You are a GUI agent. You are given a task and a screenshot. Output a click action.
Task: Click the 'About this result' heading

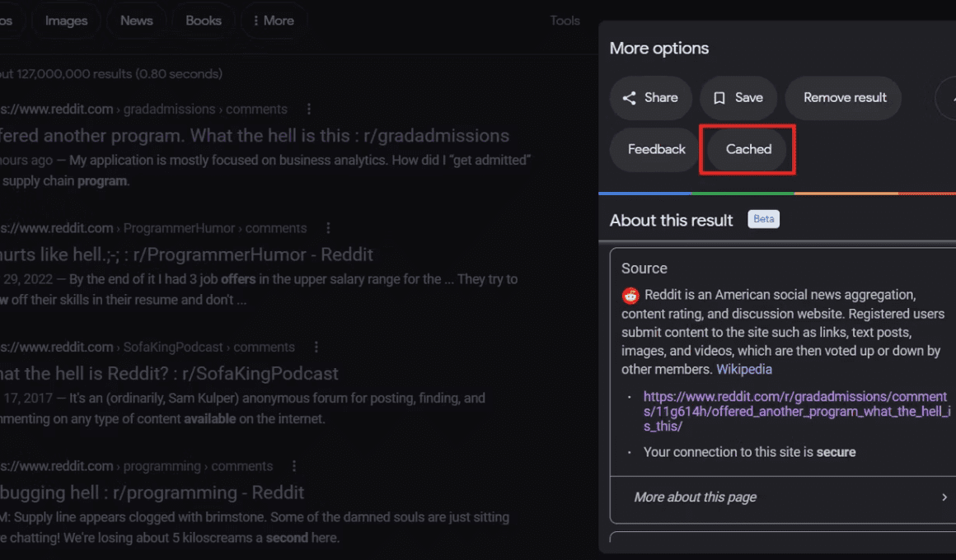coord(672,220)
